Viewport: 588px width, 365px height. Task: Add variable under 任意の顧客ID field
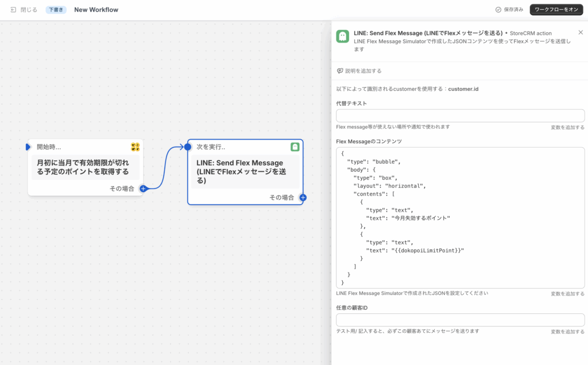click(x=567, y=332)
